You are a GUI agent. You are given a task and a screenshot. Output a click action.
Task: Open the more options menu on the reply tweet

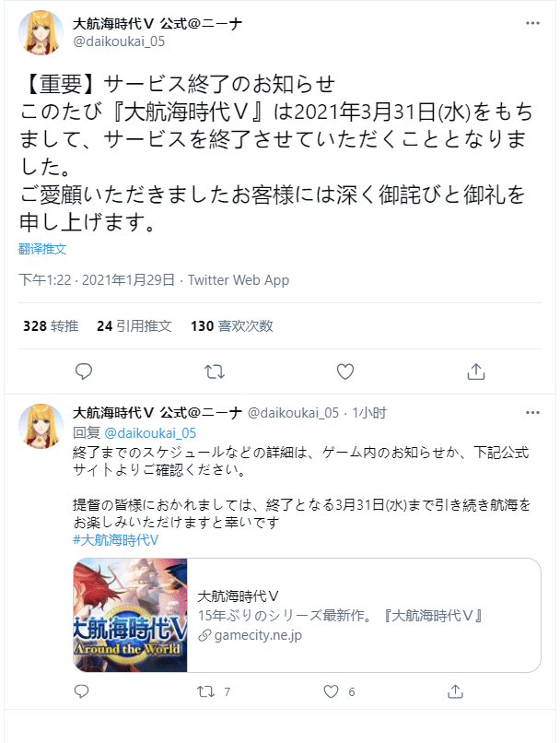coord(532,413)
